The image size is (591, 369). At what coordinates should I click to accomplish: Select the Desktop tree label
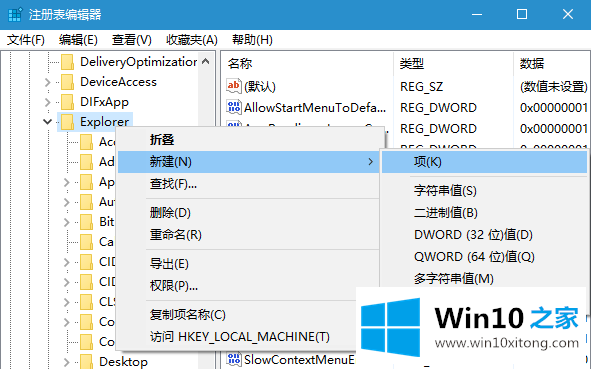click(x=123, y=362)
